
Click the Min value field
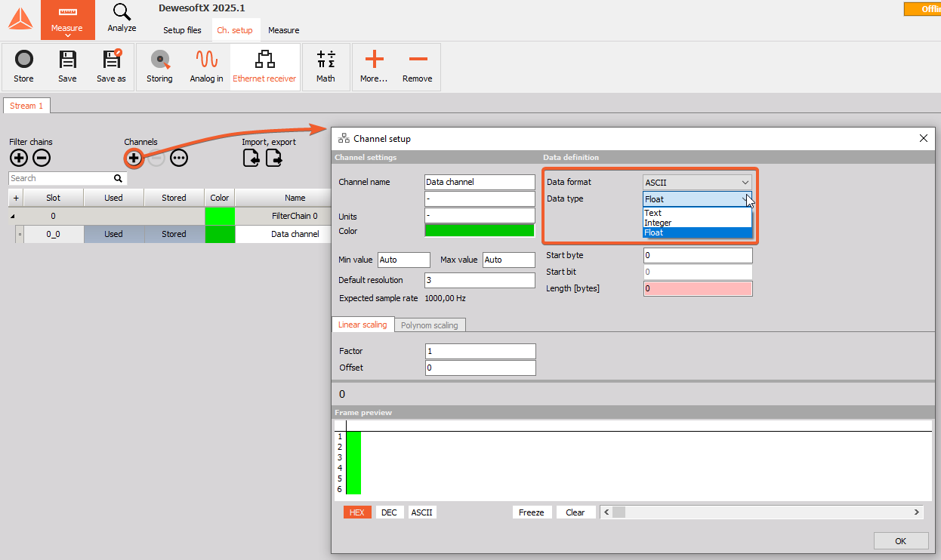point(404,260)
